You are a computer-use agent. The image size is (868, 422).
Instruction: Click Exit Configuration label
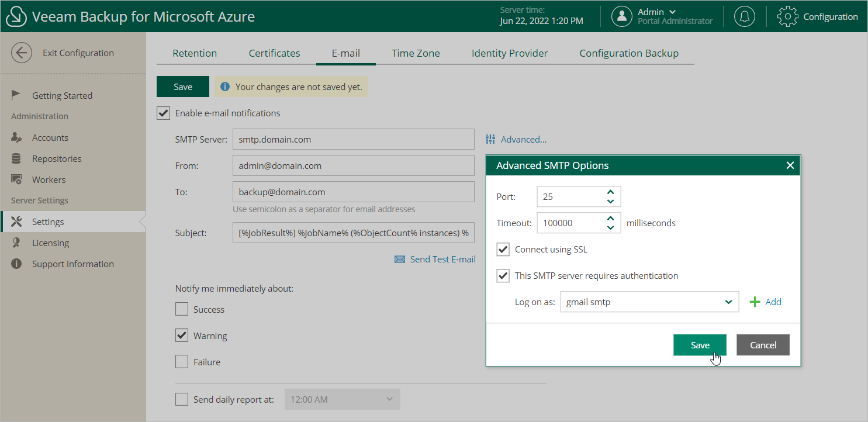(78, 53)
